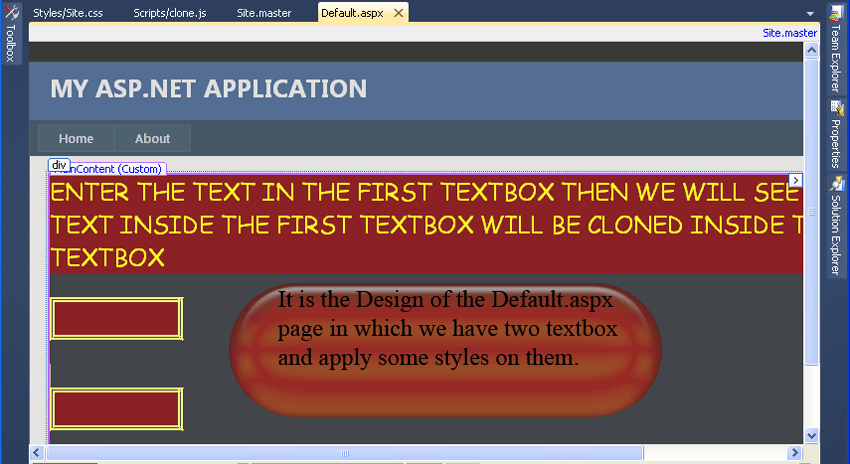Viewport: 850px width, 464px height.
Task: Click the horizontal scrollbar thumb
Action: pos(345,453)
